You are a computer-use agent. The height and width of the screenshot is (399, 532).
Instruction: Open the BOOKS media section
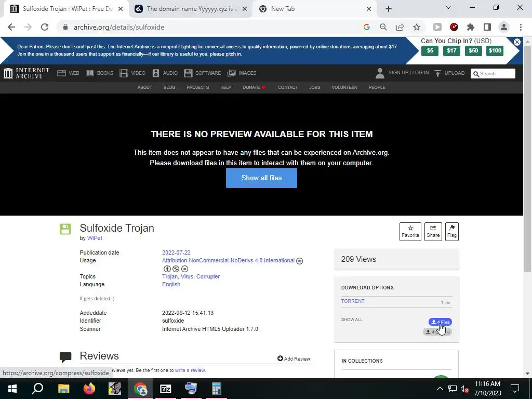pyautogui.click(x=99, y=73)
